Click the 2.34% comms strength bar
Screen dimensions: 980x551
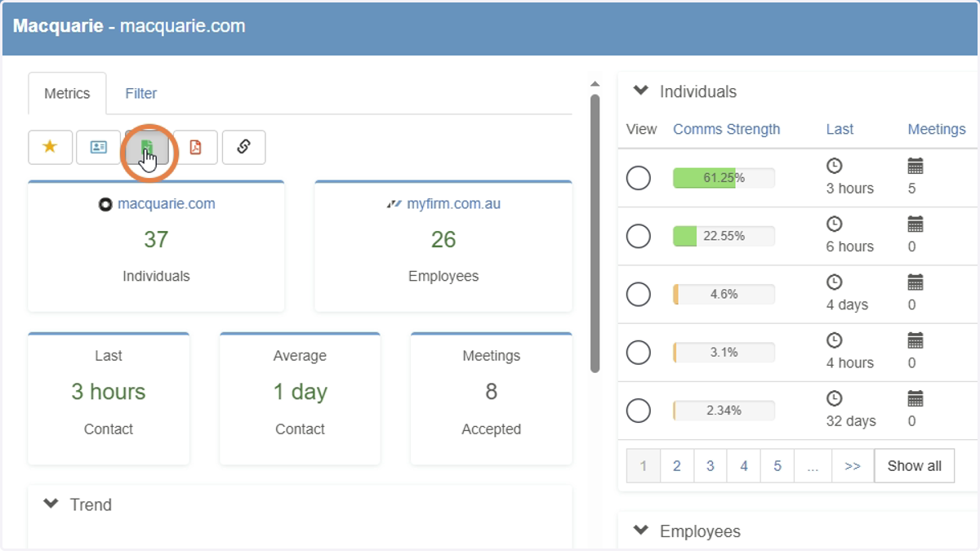pyautogui.click(x=724, y=411)
